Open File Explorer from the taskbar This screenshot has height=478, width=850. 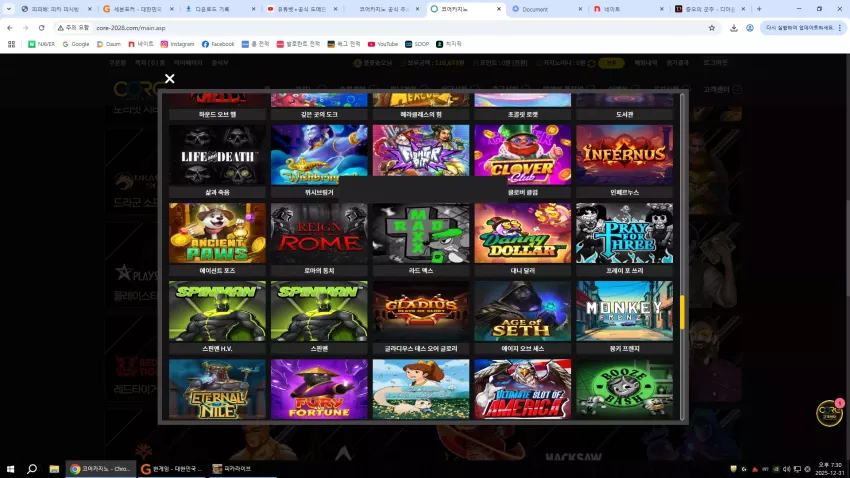54,469
